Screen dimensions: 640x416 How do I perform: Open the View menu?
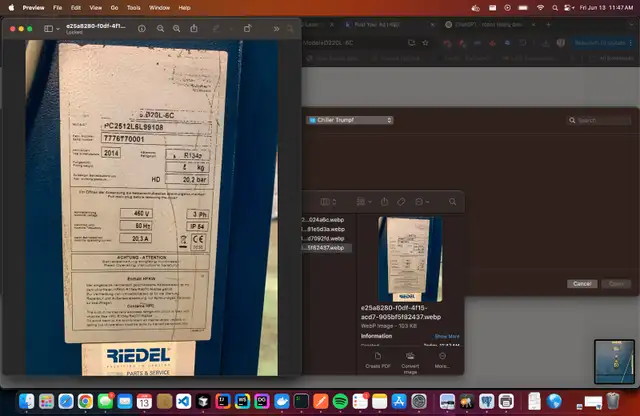coord(96,7)
